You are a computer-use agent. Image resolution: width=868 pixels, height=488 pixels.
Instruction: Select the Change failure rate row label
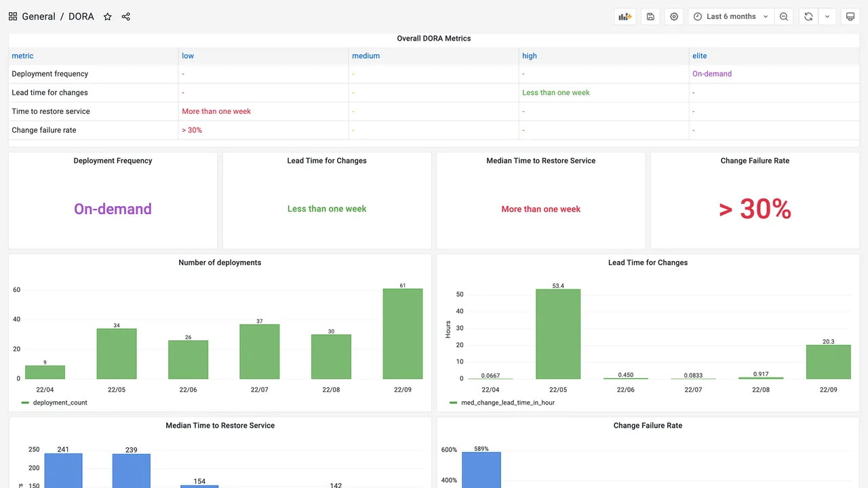(x=44, y=130)
